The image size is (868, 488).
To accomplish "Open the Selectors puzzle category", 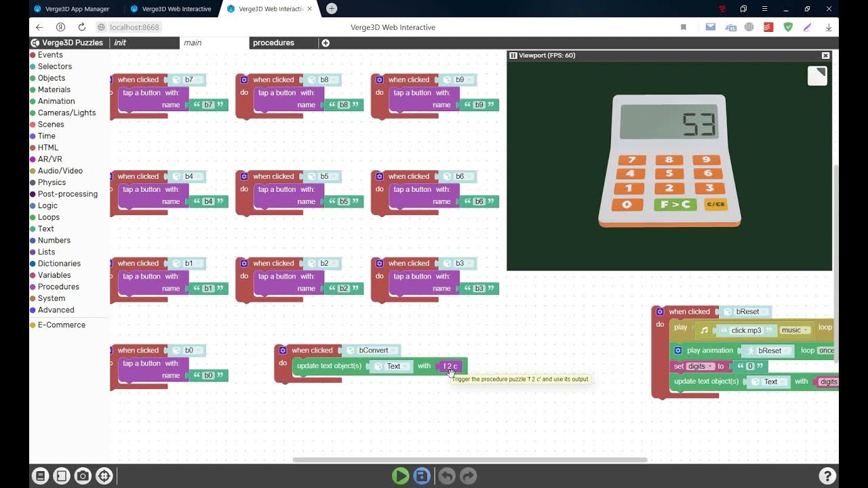I will (54, 66).
